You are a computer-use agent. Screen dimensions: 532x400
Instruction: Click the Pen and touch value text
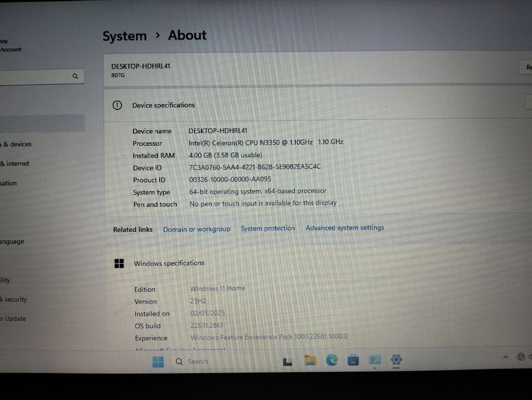coord(263,203)
